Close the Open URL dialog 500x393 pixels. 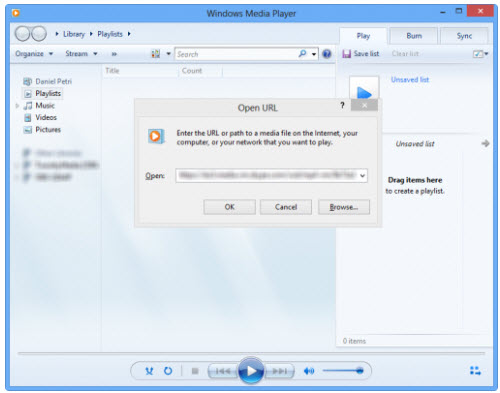pyautogui.click(x=364, y=105)
